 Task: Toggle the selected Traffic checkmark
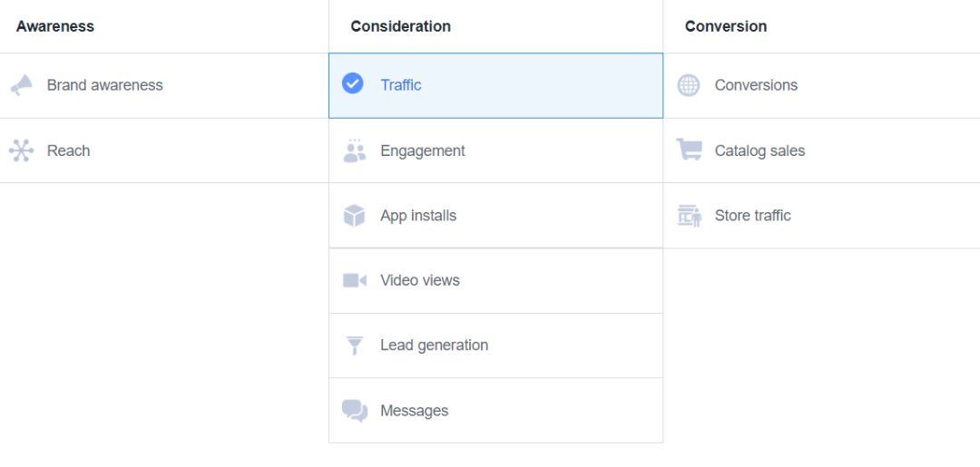point(353,84)
